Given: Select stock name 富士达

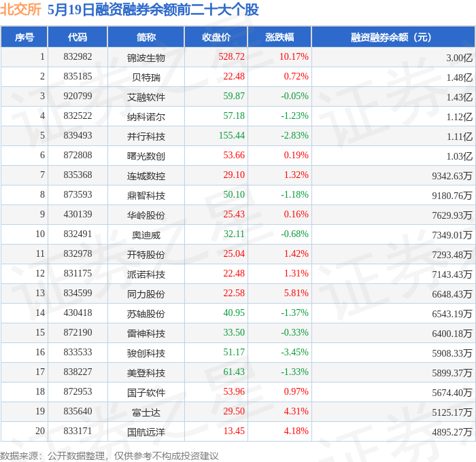Looking at the screenshot, I should coord(146,412).
